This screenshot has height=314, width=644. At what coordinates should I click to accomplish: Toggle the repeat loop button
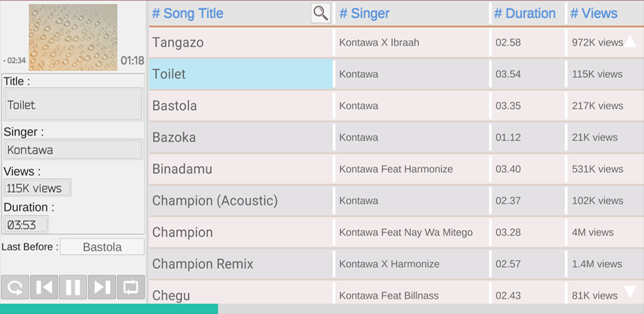tap(131, 287)
